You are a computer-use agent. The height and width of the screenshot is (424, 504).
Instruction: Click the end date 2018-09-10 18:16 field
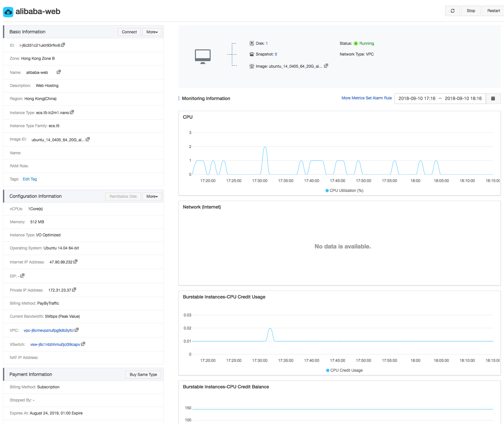[463, 98]
